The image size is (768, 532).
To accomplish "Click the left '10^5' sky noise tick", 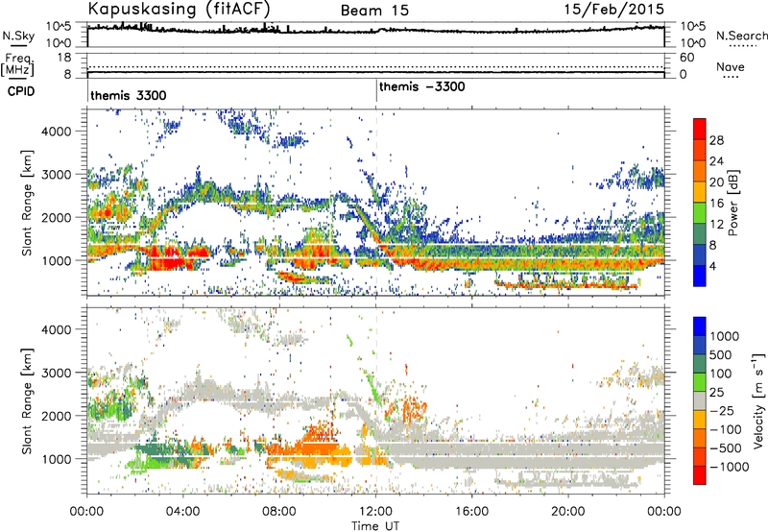I will tap(59, 26).
